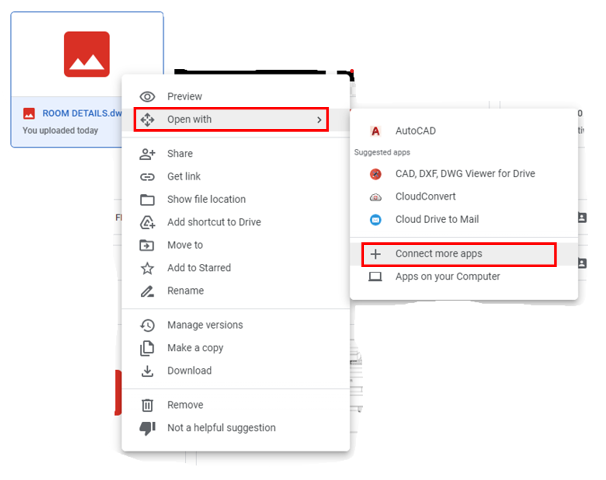Select Move to option
The height and width of the screenshot is (480, 606).
[185, 245]
